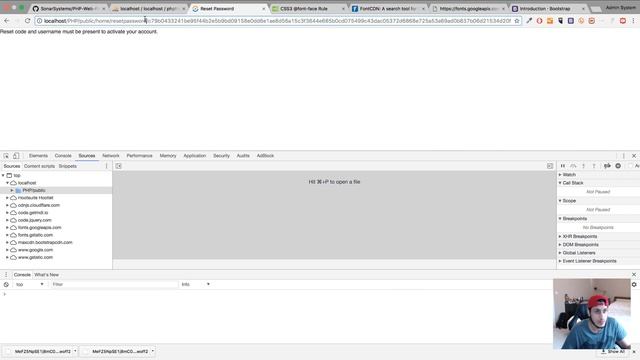
Task: Hide the navigator sidebar toggle icon
Action: click(118, 166)
